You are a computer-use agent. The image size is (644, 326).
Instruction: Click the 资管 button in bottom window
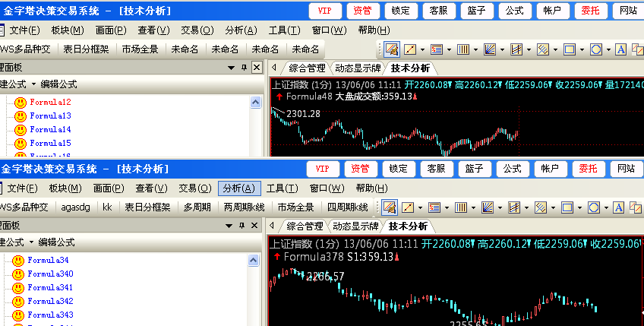pyautogui.click(x=360, y=169)
